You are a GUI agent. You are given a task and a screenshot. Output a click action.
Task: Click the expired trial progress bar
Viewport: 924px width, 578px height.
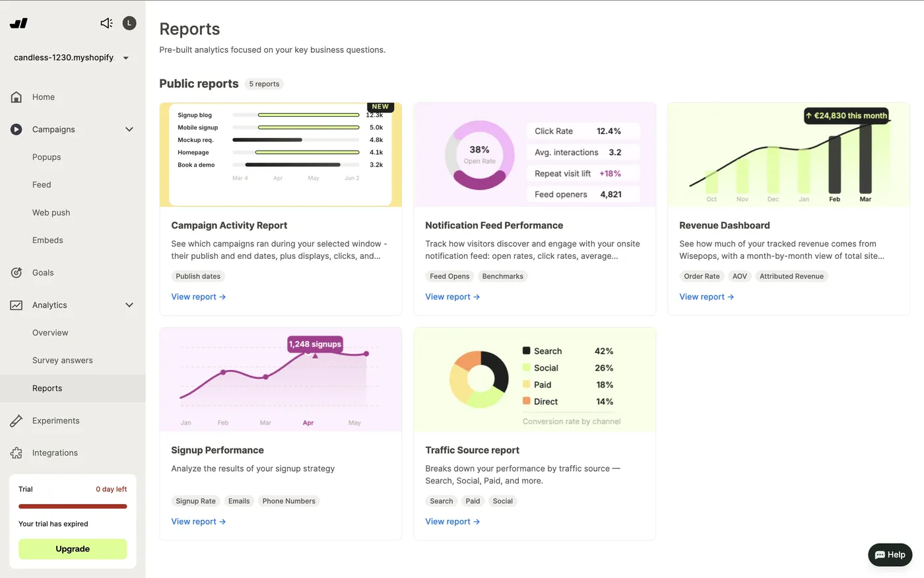pos(73,507)
